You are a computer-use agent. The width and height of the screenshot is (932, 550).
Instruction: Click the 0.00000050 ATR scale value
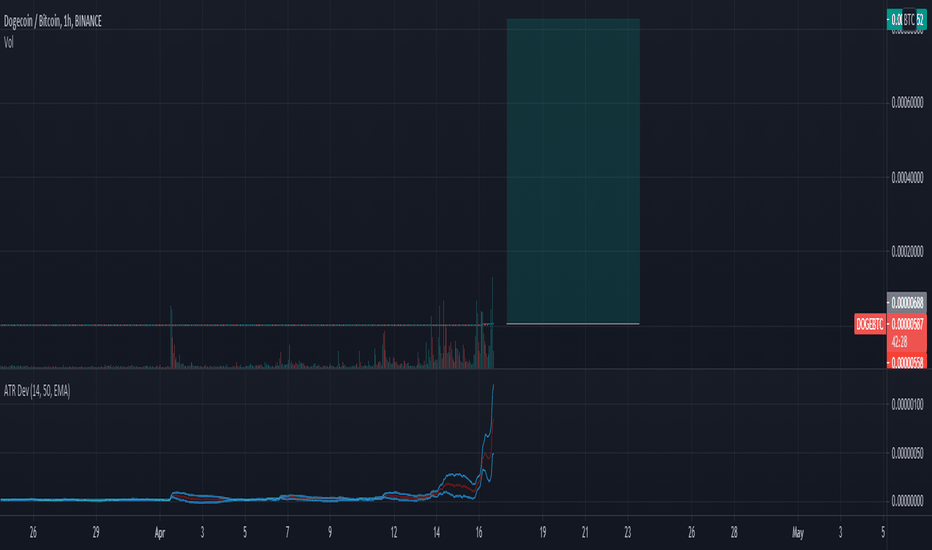pos(908,454)
